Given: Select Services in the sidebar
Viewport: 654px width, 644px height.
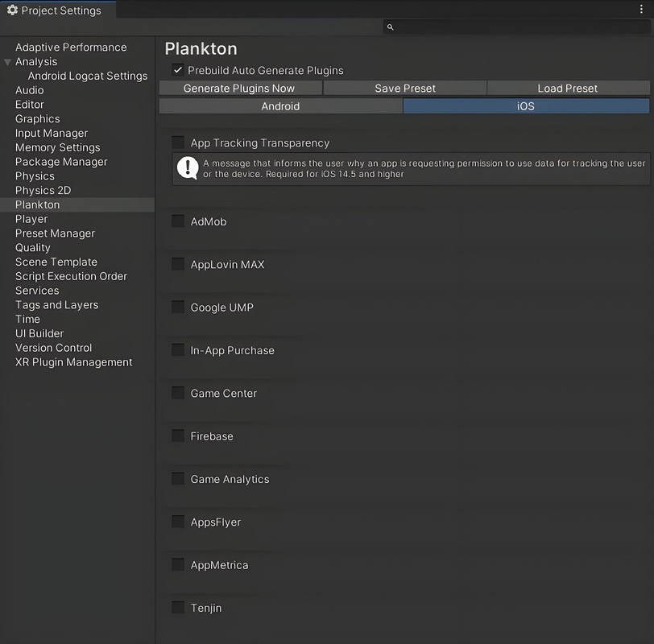Looking at the screenshot, I should (x=37, y=291).
